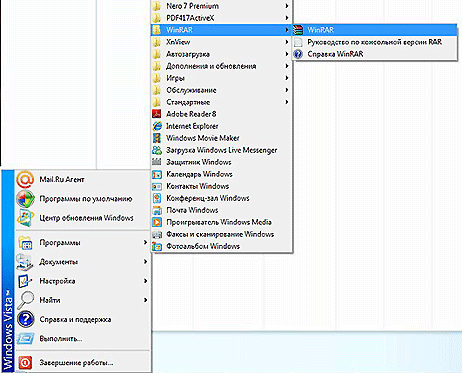Click the Adobe Reader 8 icon
462x373 pixels.
[157, 114]
